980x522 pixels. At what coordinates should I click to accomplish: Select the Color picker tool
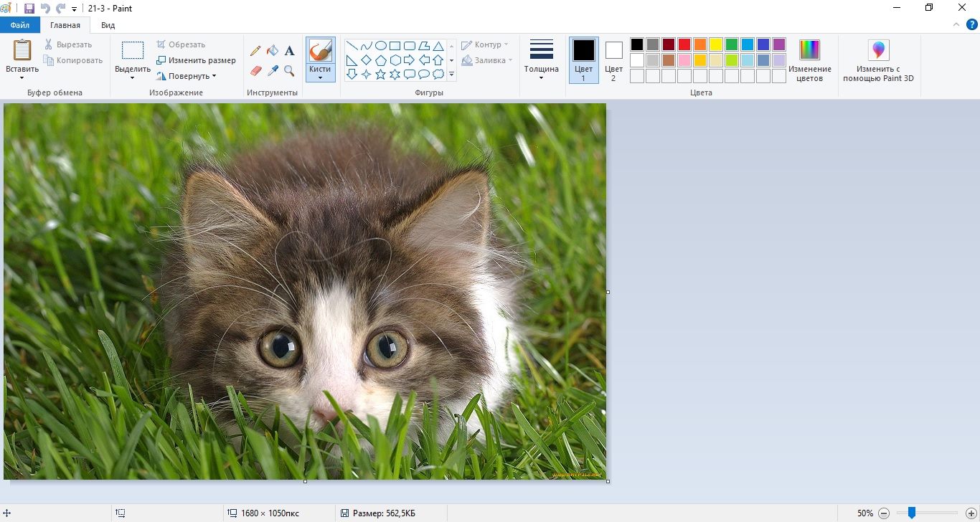tap(273, 70)
